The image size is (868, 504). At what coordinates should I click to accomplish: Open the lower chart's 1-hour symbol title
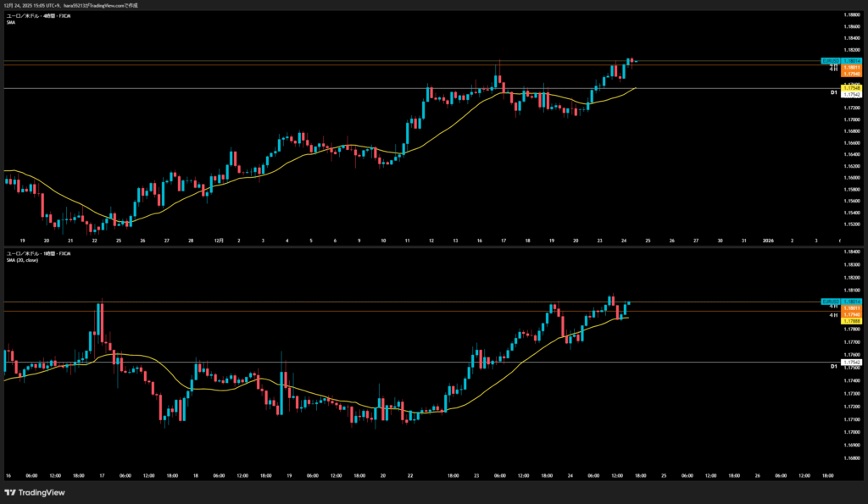[x=39, y=252]
